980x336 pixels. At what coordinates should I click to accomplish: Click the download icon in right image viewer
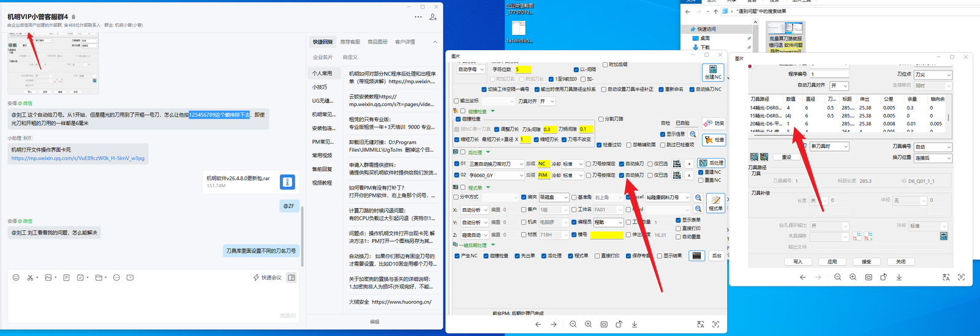click(x=899, y=277)
